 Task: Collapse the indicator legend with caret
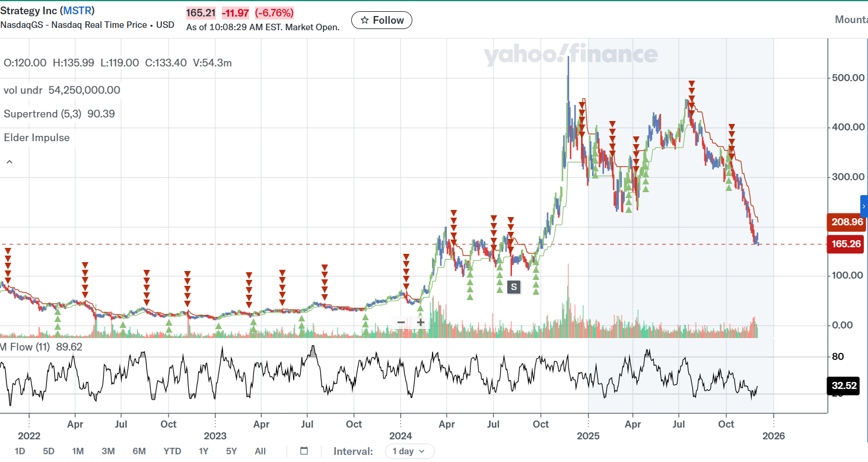[x=10, y=161]
